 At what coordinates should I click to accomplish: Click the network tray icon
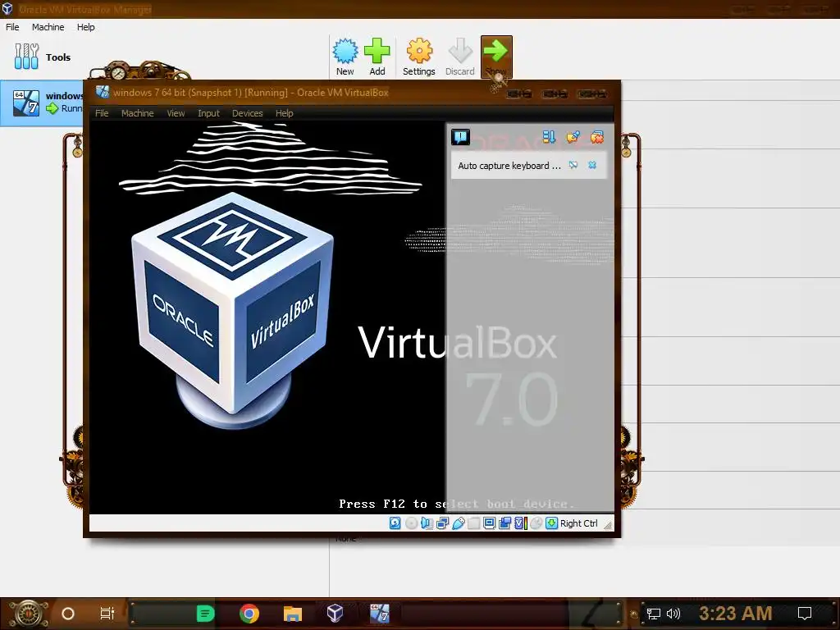(x=654, y=614)
